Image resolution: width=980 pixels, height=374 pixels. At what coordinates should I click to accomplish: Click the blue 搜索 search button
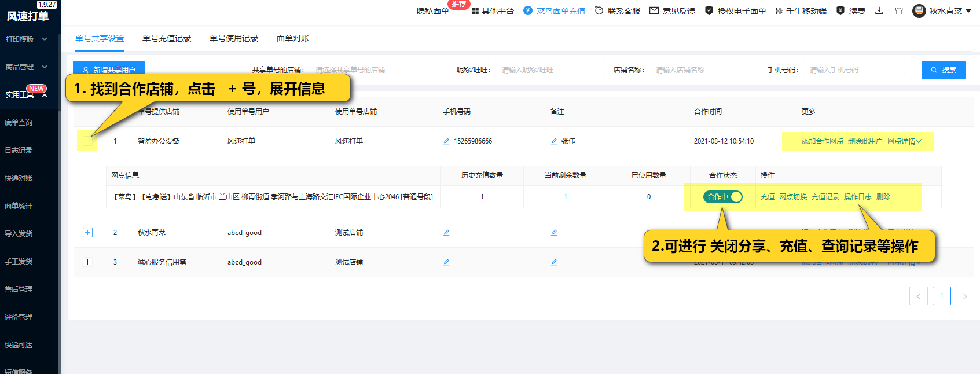943,70
